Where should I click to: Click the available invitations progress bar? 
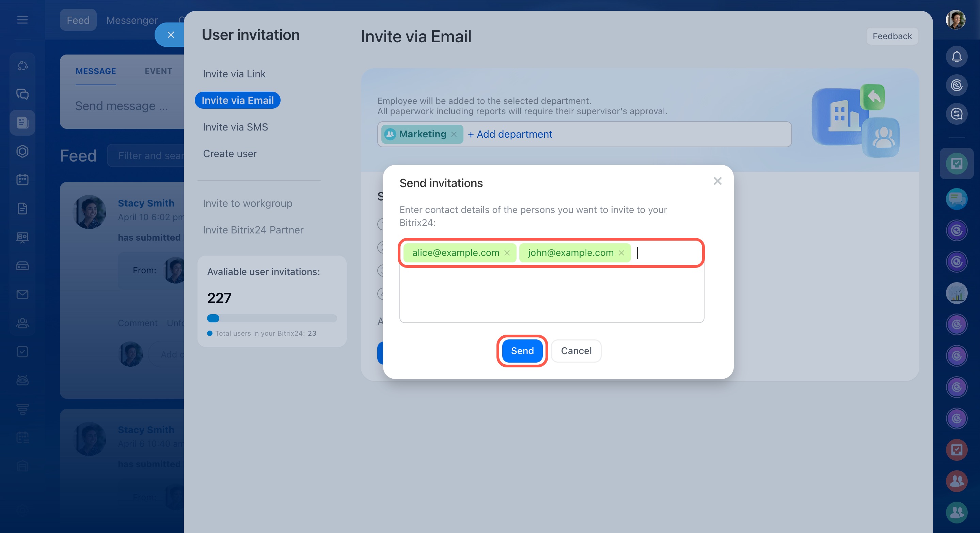tap(272, 318)
